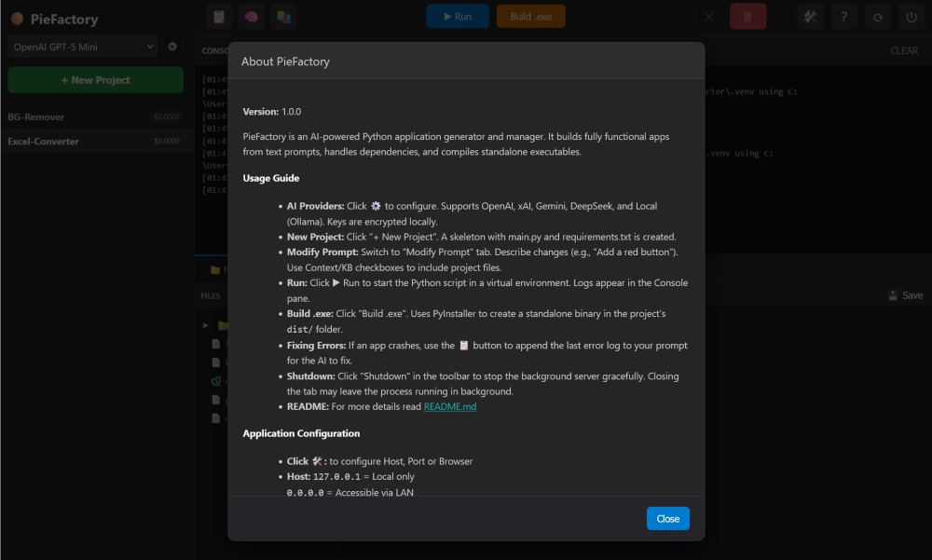
Task: Click the restart circular arrow icon
Action: (877, 17)
